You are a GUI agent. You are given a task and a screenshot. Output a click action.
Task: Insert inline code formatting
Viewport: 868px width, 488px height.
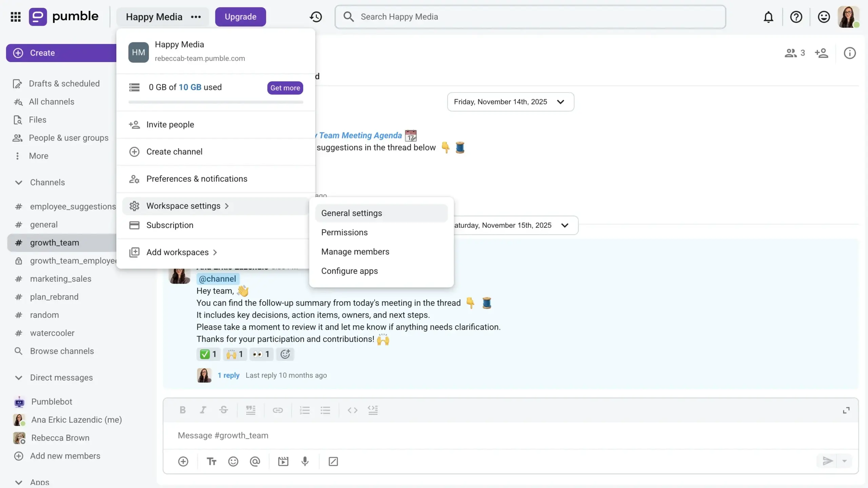(x=352, y=410)
